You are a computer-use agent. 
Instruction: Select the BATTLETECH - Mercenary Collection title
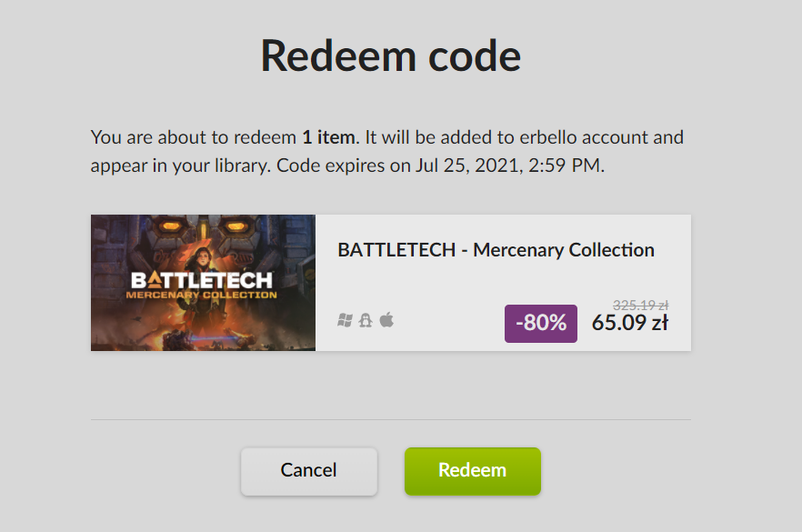click(x=496, y=250)
